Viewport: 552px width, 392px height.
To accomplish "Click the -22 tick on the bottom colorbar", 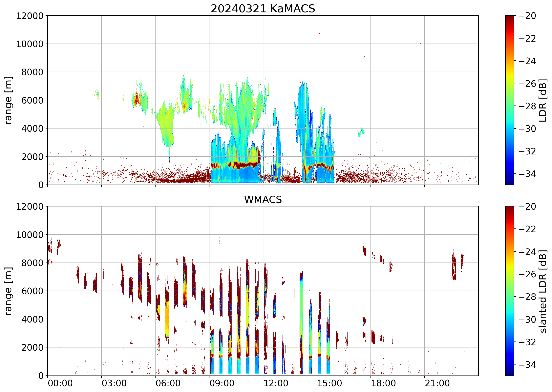I will tap(527, 229).
